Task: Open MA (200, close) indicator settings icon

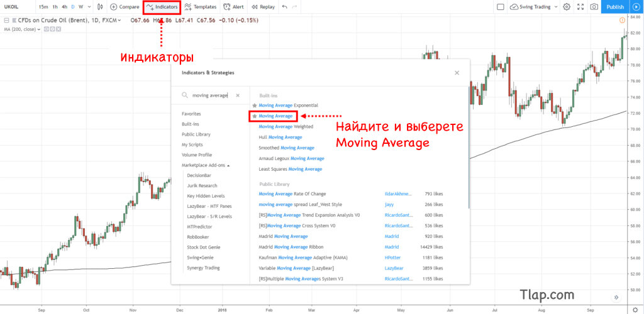Action: coord(52,29)
